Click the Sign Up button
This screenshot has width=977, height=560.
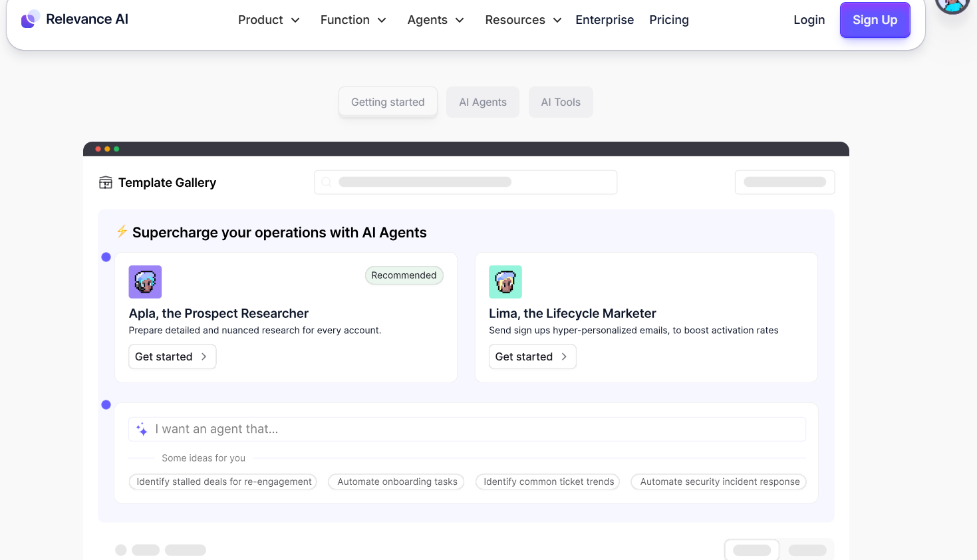point(875,20)
